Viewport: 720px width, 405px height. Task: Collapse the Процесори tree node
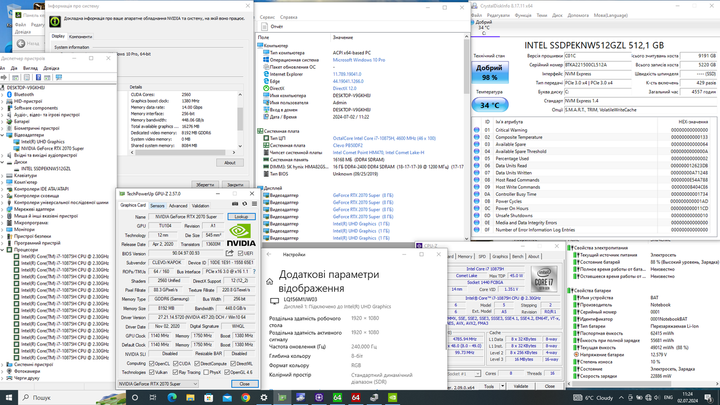click(3, 250)
